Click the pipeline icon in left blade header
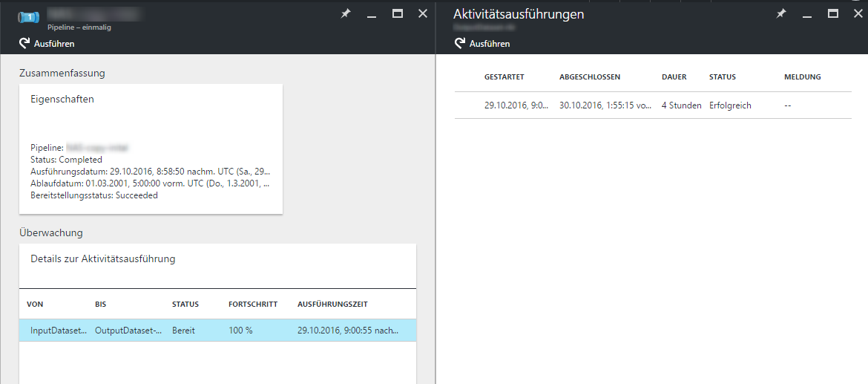868x384 pixels. 27,17
